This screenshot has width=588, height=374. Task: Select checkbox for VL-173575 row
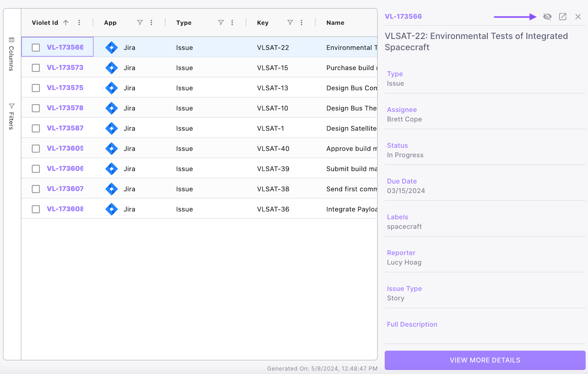tap(36, 88)
